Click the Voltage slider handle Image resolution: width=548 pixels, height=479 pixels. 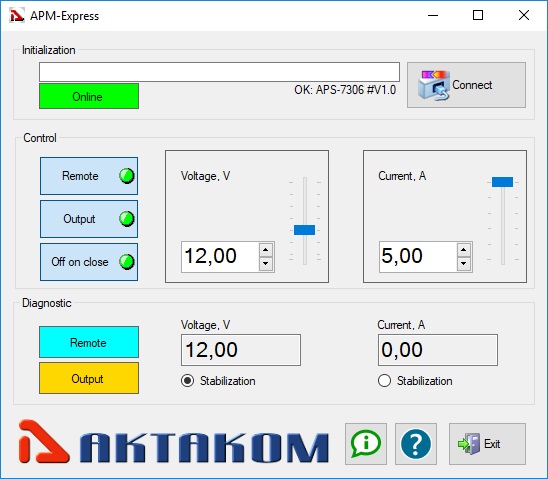click(x=304, y=230)
